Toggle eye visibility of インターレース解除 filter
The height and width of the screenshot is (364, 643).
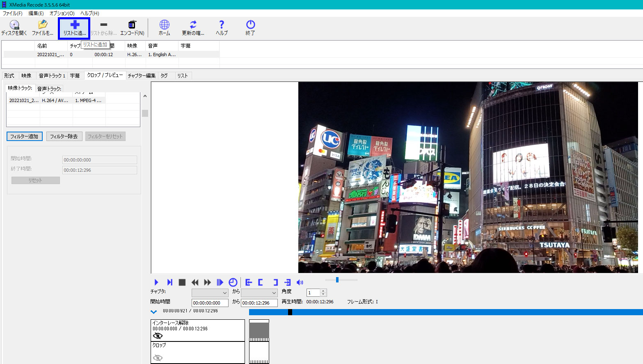pos(158,336)
